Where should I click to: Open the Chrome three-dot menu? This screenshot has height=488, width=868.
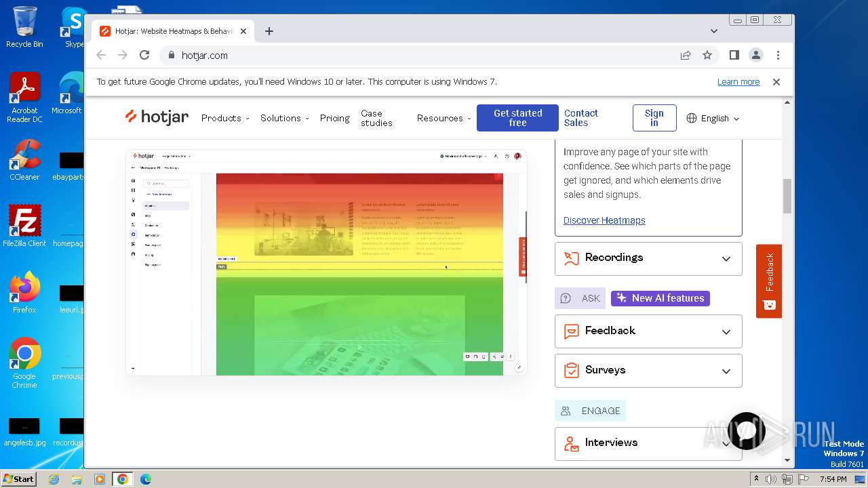pos(778,56)
